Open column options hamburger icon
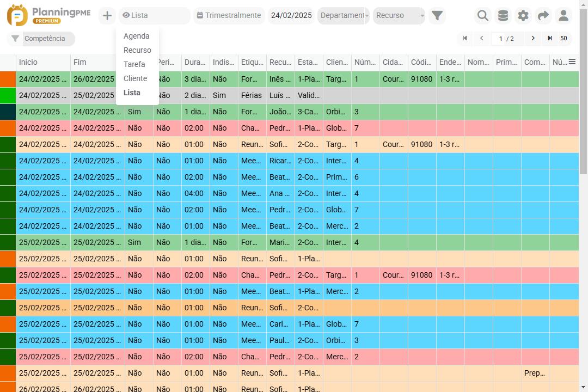Screen dimensions: 588x392 tap(572, 62)
